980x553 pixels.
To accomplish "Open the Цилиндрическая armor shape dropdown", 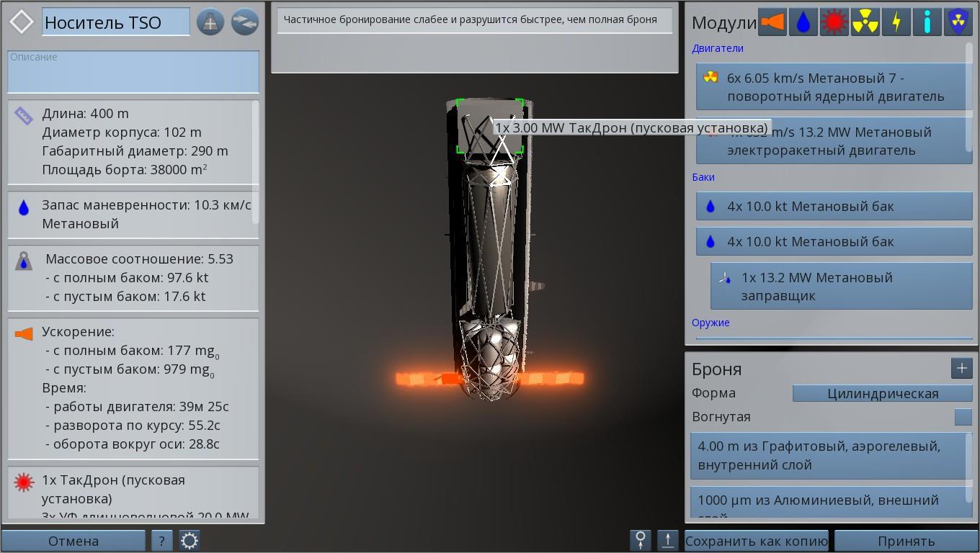I will (x=882, y=393).
